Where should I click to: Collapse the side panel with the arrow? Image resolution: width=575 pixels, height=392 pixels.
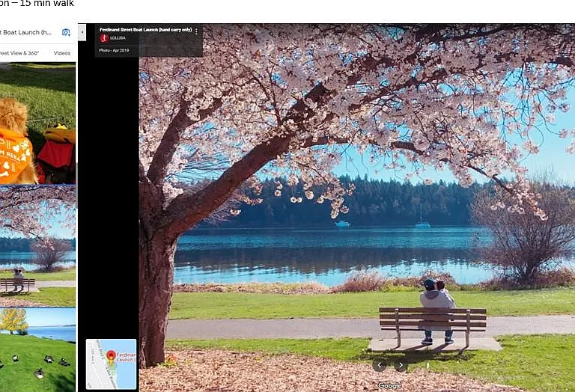(x=82, y=32)
